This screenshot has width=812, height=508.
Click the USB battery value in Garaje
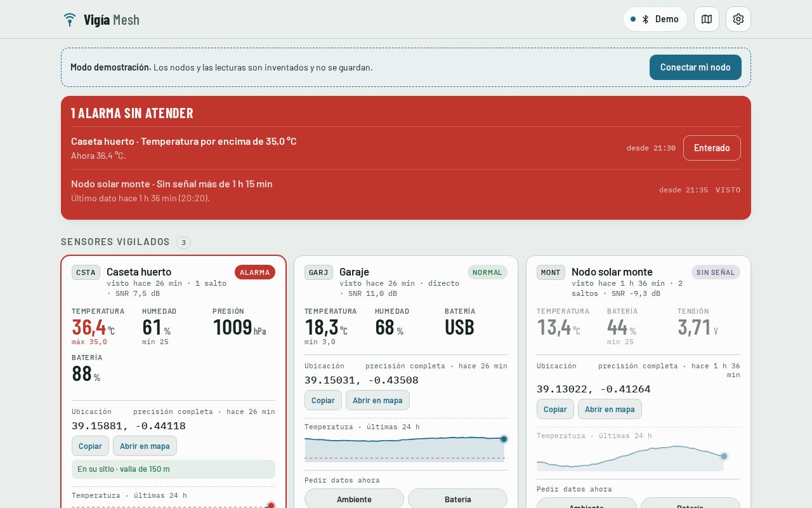460,327
